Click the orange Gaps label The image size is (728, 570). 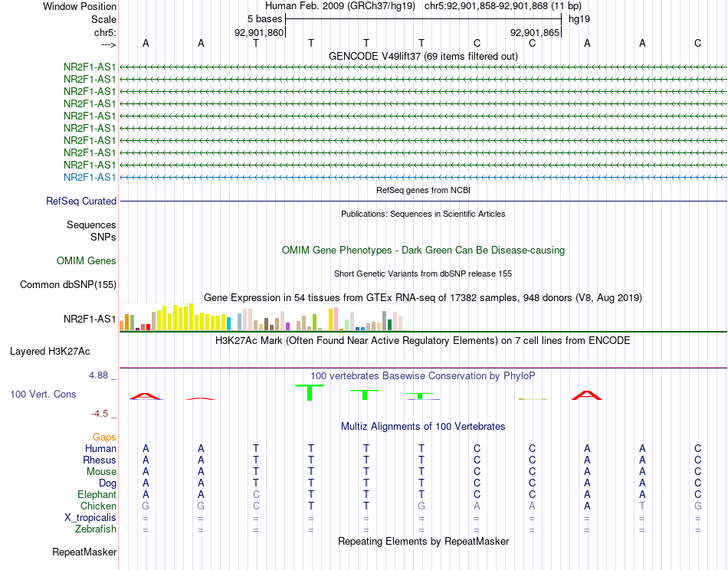click(104, 437)
